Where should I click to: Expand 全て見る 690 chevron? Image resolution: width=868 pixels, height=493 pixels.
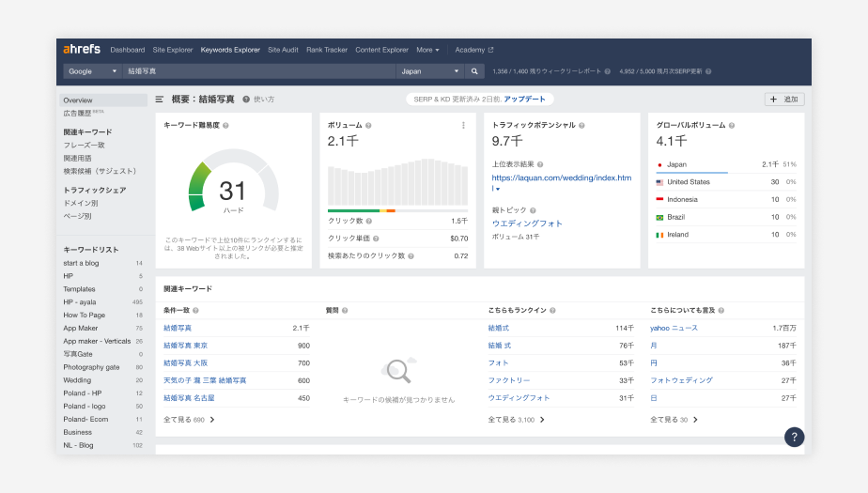point(212,420)
